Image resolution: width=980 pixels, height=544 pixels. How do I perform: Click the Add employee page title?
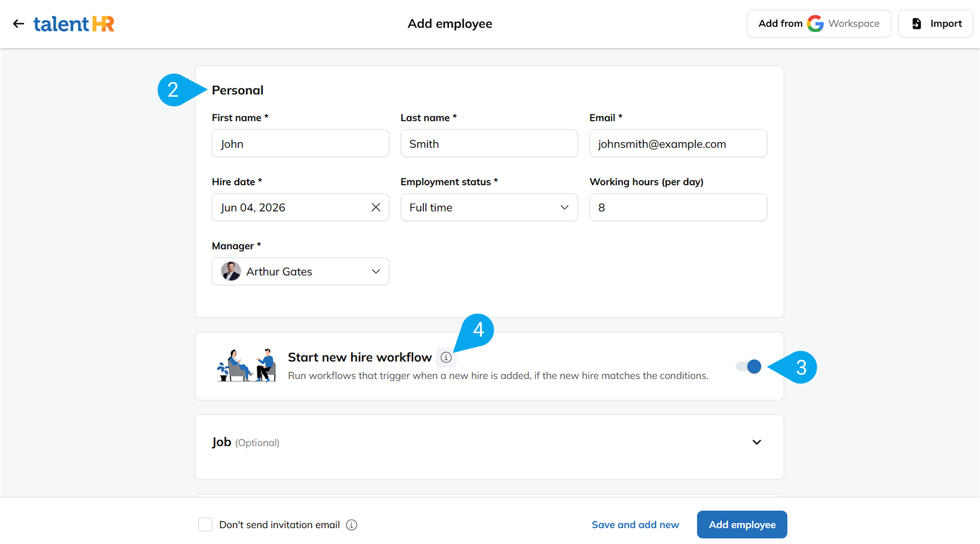coord(450,24)
